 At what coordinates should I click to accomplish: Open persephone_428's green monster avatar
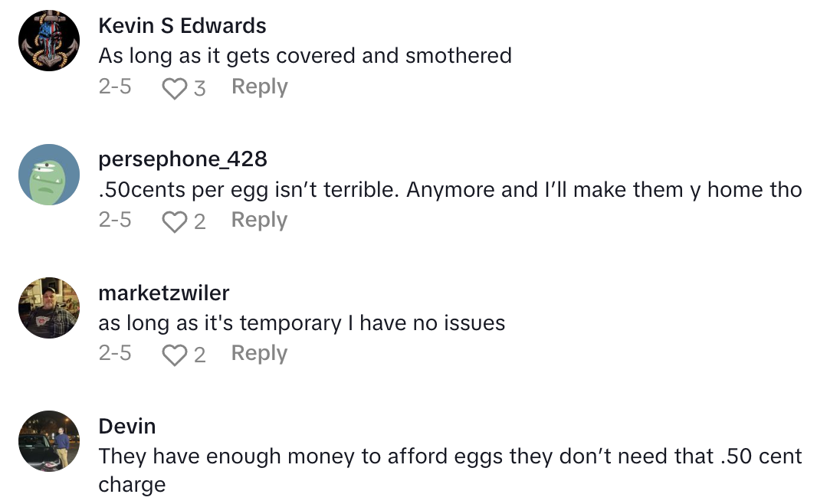point(49,175)
